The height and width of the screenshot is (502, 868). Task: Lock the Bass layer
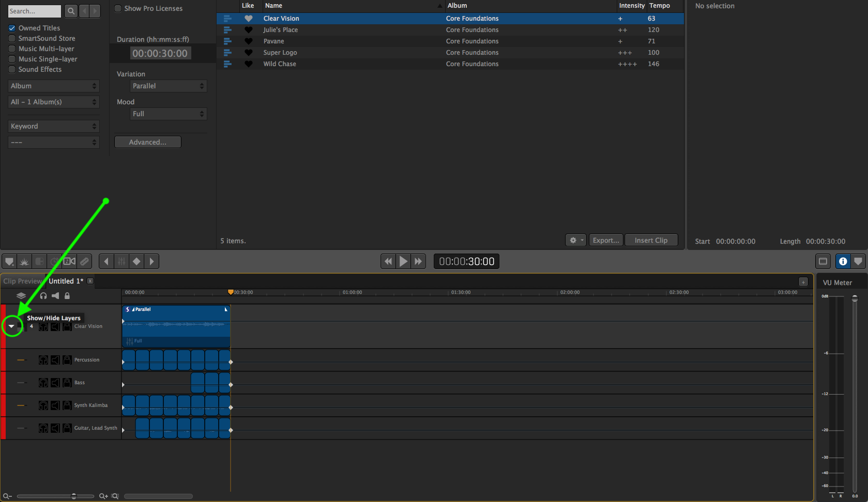(x=67, y=383)
